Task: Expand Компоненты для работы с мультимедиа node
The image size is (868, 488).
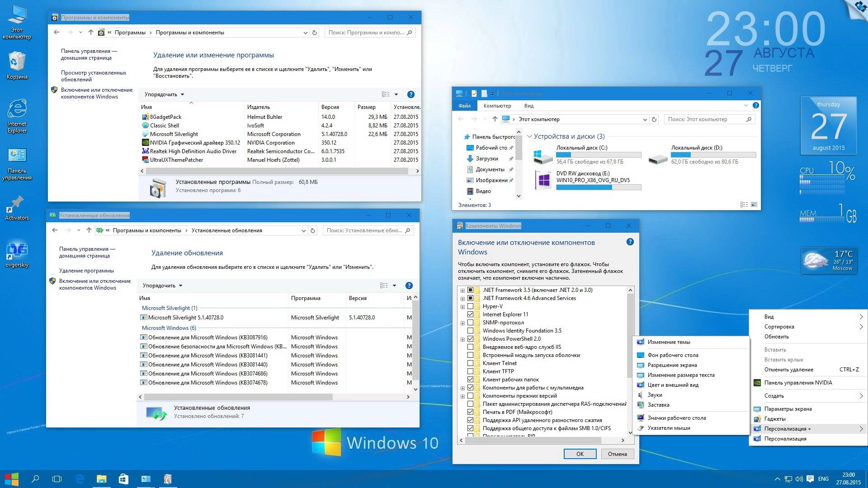Action: [462, 388]
